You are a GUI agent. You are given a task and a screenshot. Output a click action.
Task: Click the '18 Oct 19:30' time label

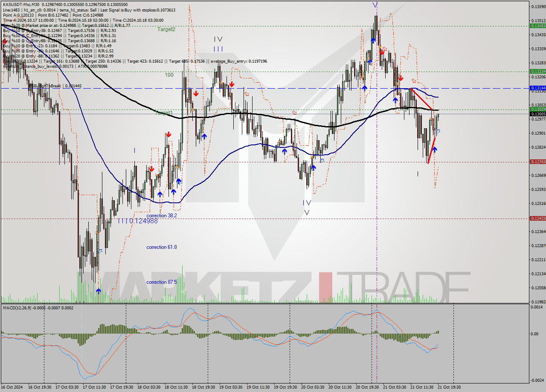(x=203, y=387)
